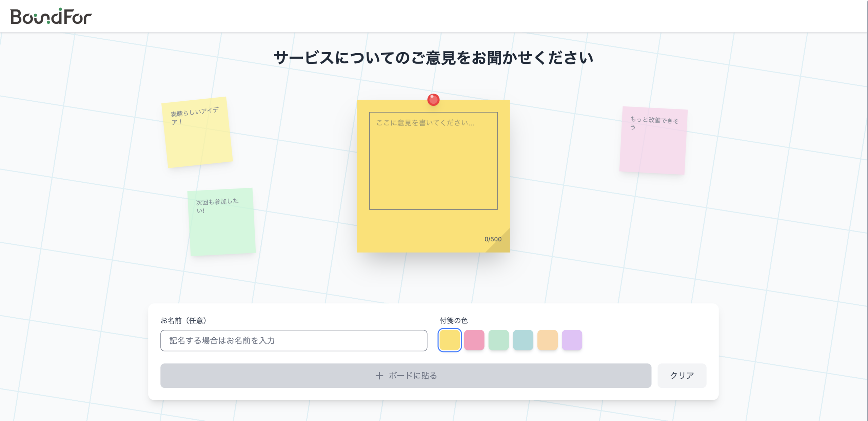Click the ボードに貼る button
This screenshot has width=868, height=421.
[x=406, y=376]
